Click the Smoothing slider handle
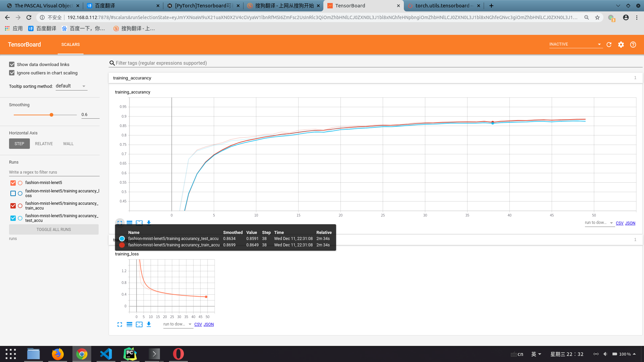 coord(51,115)
